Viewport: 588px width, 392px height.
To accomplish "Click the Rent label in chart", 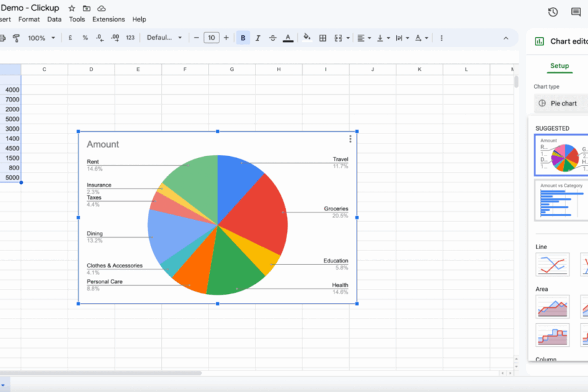I will pyautogui.click(x=92, y=162).
